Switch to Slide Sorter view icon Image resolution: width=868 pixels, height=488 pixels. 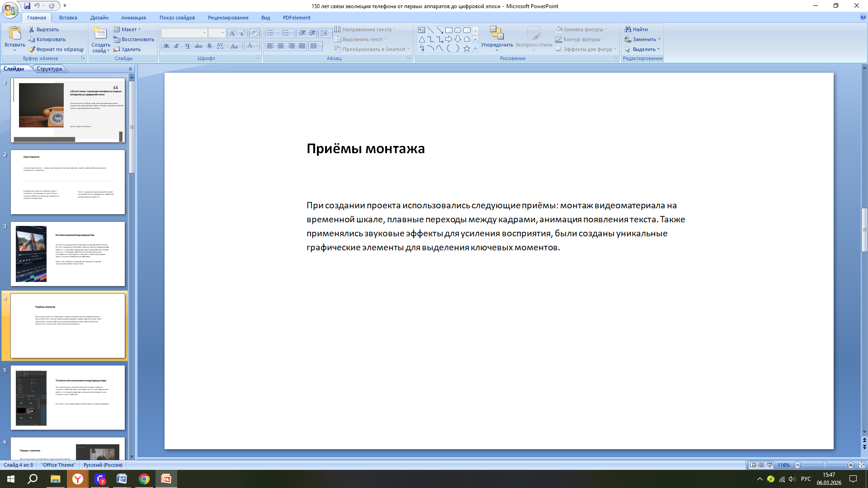(x=761, y=465)
